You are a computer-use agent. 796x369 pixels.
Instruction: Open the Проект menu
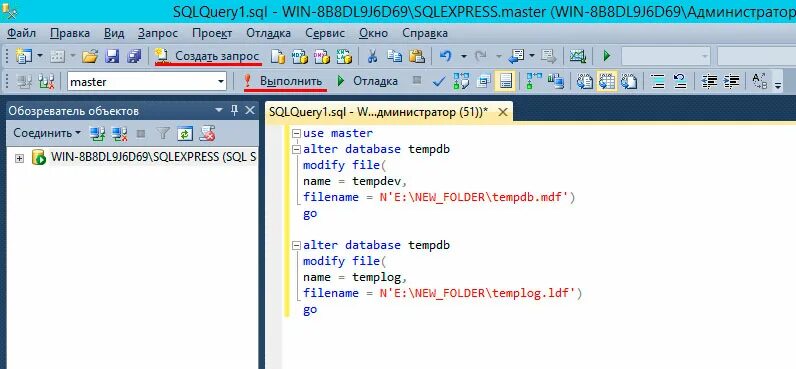tap(212, 33)
